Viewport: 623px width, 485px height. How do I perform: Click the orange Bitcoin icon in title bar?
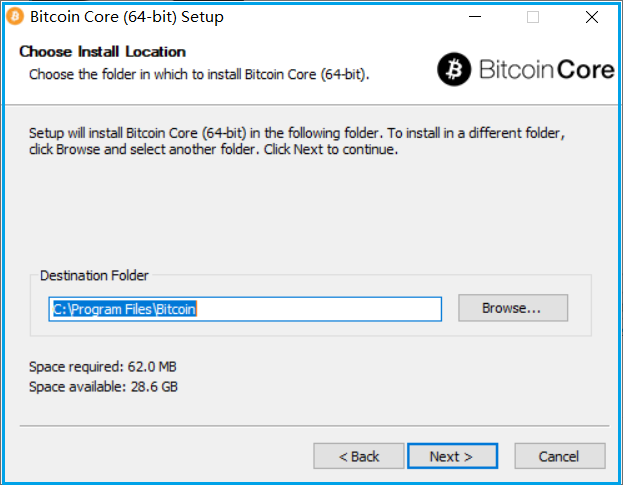(x=15, y=16)
